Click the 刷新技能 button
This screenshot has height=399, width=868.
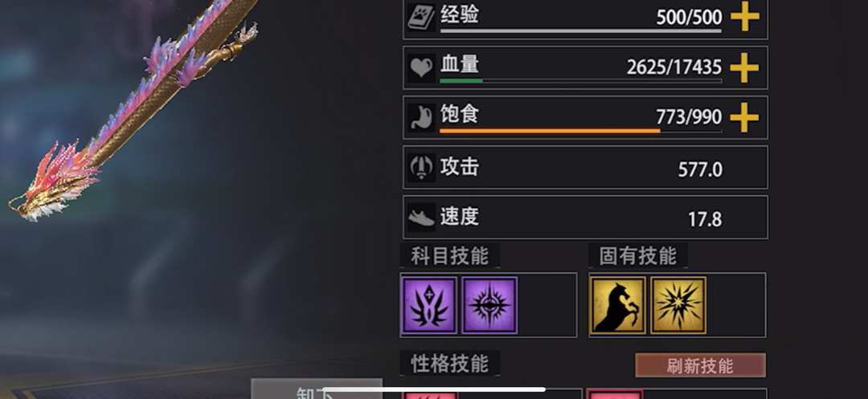pos(700,365)
